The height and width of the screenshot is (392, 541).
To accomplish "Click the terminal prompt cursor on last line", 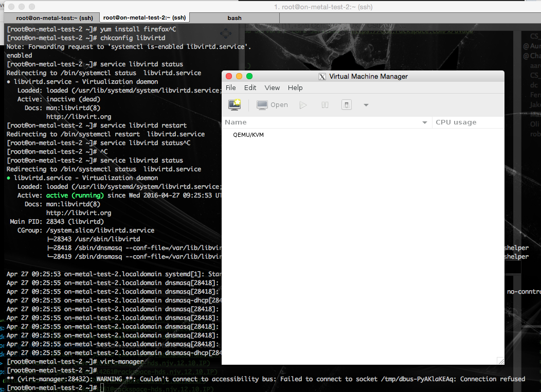I will (x=102, y=388).
